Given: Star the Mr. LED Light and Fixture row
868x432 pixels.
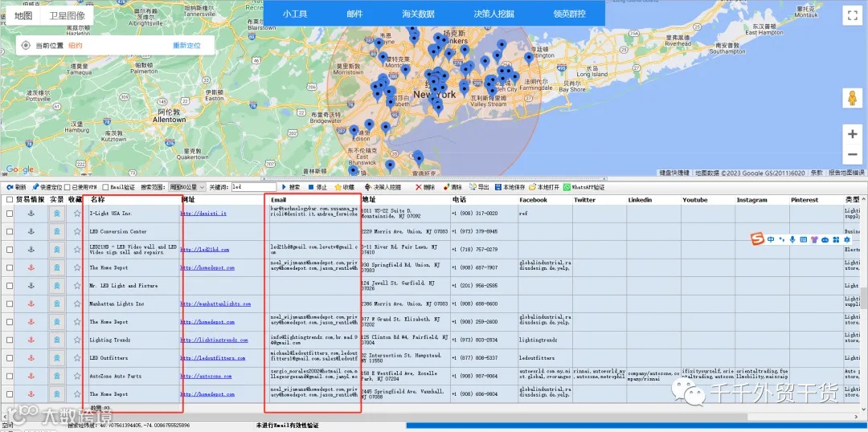Looking at the screenshot, I should click(x=77, y=285).
